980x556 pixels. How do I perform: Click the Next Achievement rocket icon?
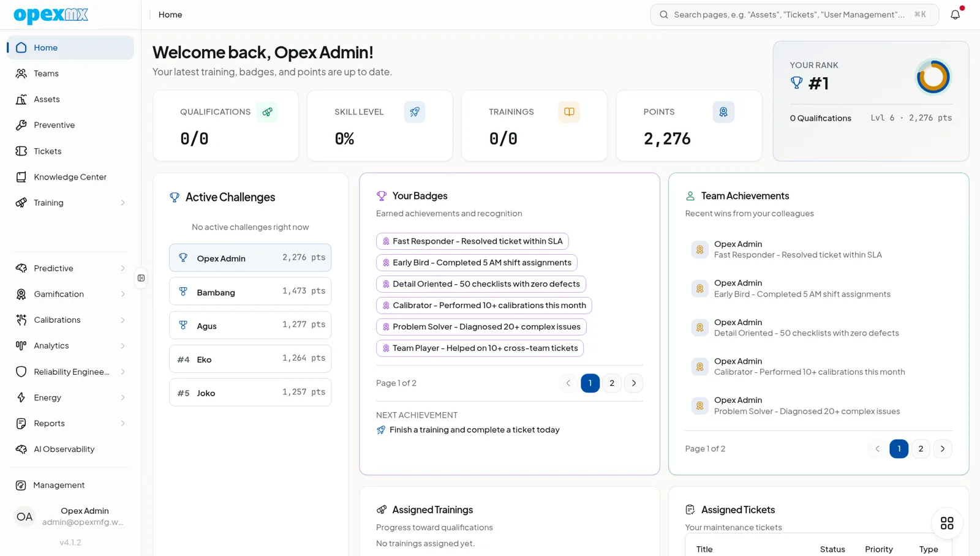tap(381, 430)
